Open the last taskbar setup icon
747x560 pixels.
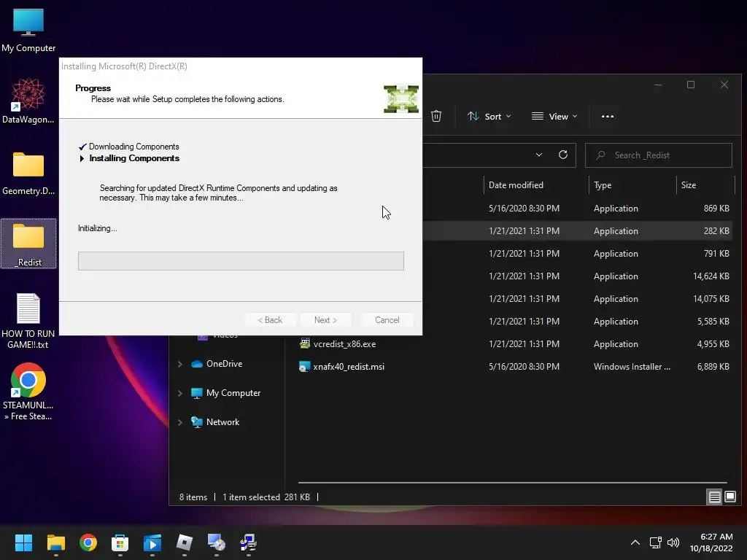pos(248,542)
